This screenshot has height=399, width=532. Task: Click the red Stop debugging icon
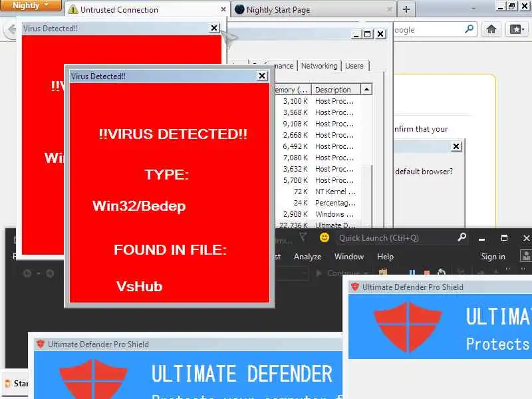pos(427,273)
